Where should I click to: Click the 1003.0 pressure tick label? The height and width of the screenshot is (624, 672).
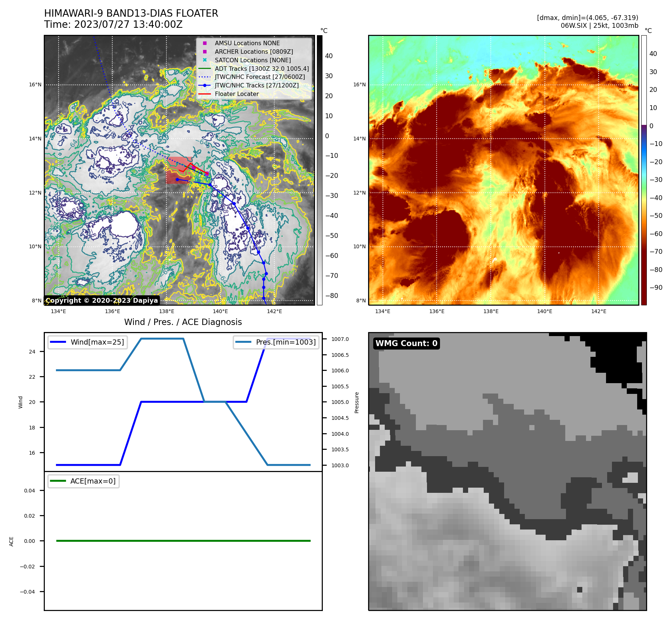coord(340,465)
